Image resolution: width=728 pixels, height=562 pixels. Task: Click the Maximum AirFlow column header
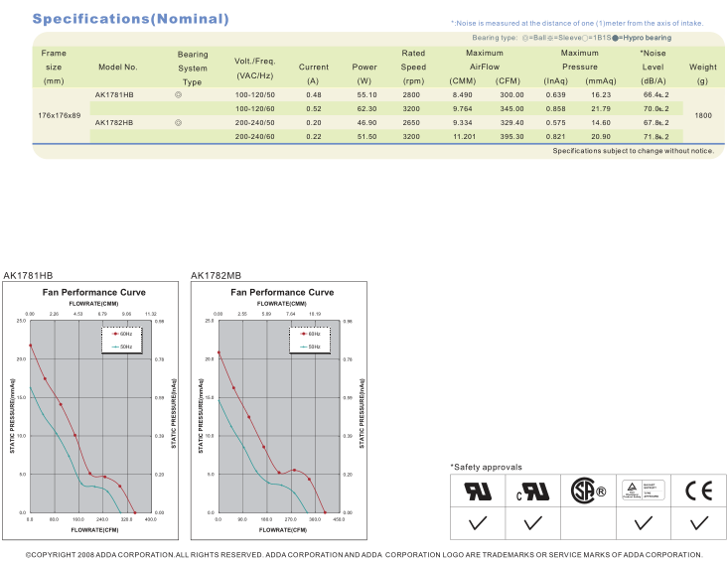[485, 60]
